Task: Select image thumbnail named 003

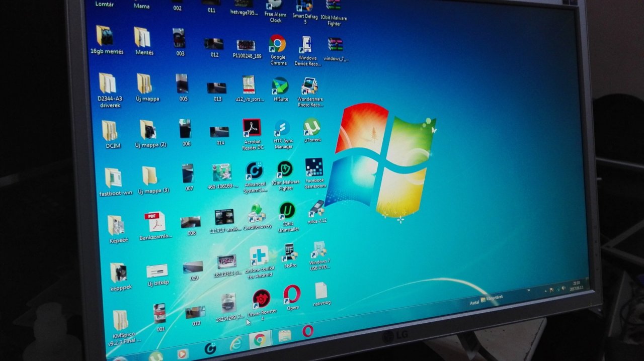Action: click(179, 38)
